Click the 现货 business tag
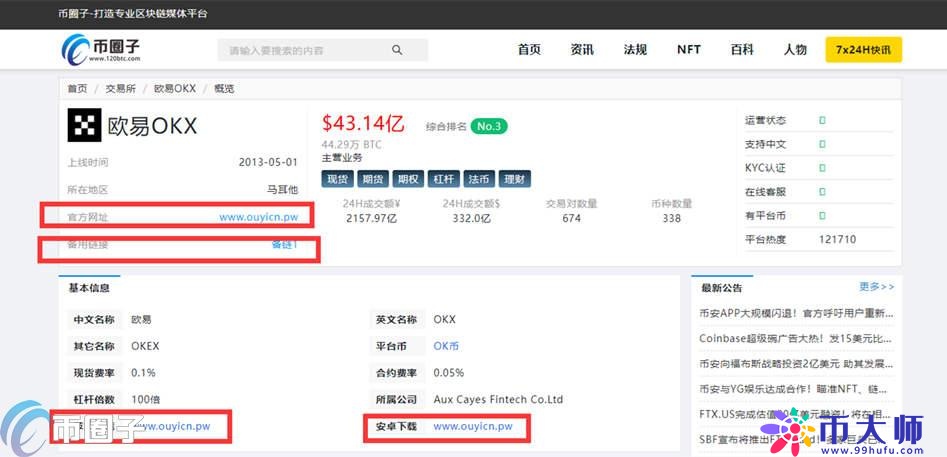 (338, 179)
